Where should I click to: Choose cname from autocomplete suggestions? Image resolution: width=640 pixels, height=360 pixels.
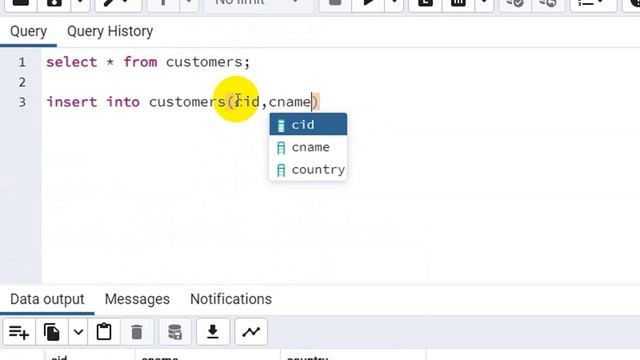pos(308,147)
